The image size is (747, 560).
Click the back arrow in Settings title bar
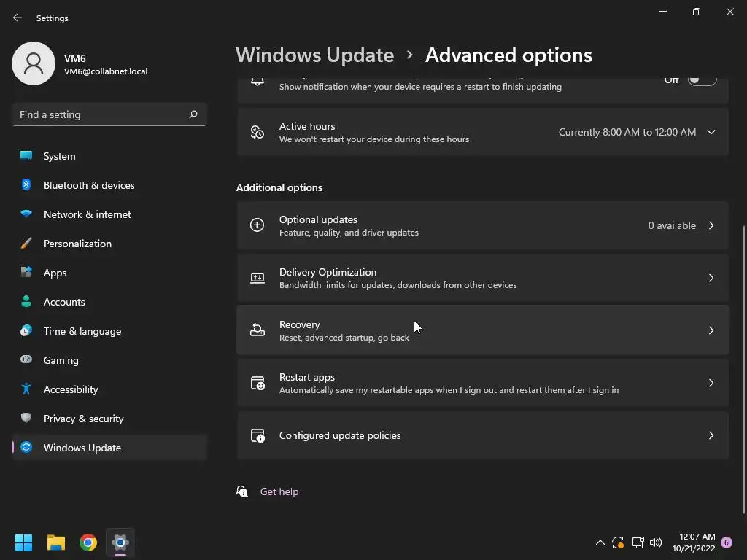pyautogui.click(x=18, y=17)
